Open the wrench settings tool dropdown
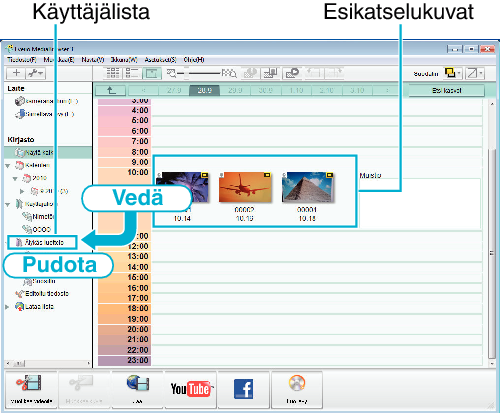 point(36,73)
